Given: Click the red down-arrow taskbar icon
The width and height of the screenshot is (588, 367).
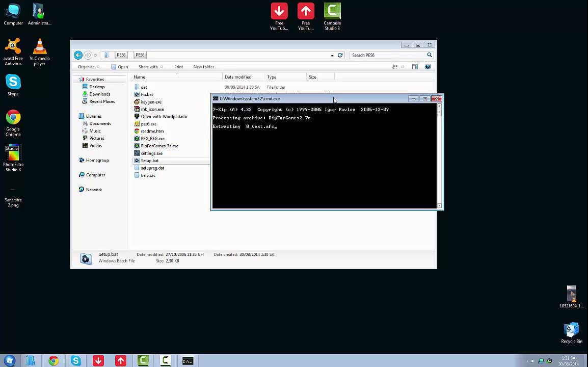Looking at the screenshot, I should point(98,360).
